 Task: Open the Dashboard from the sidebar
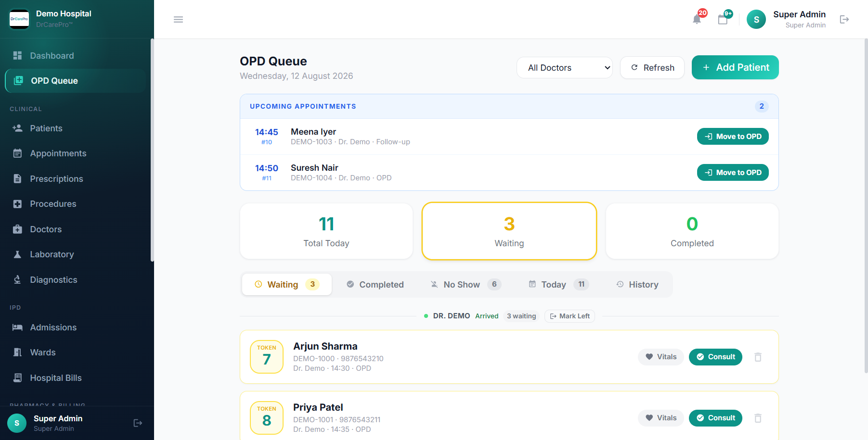pyautogui.click(x=75, y=56)
